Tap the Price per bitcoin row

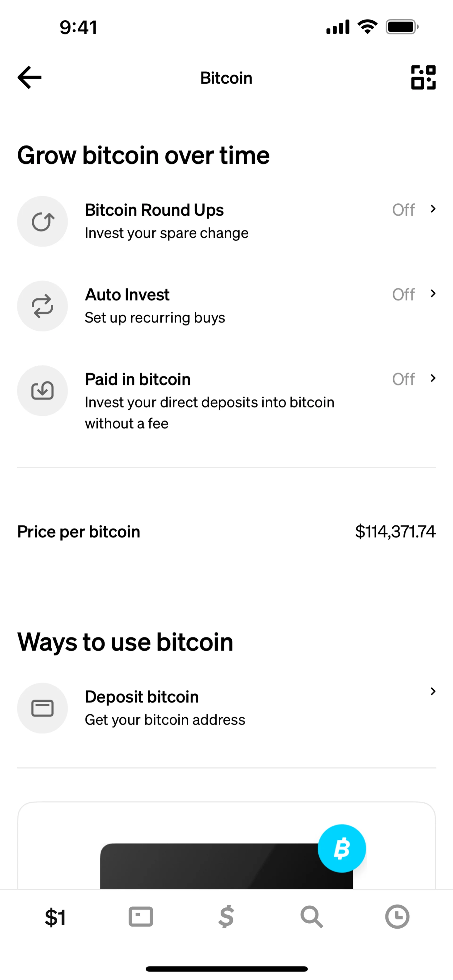click(x=226, y=532)
